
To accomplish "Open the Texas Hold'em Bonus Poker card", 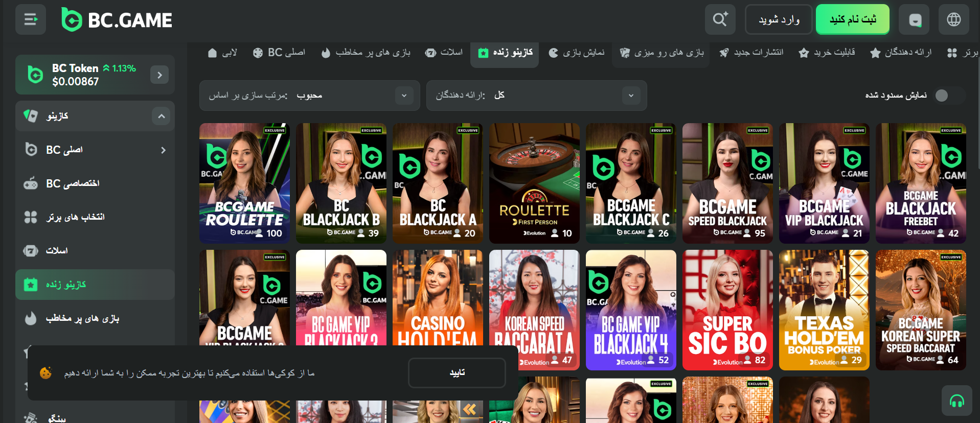I will coord(824,310).
